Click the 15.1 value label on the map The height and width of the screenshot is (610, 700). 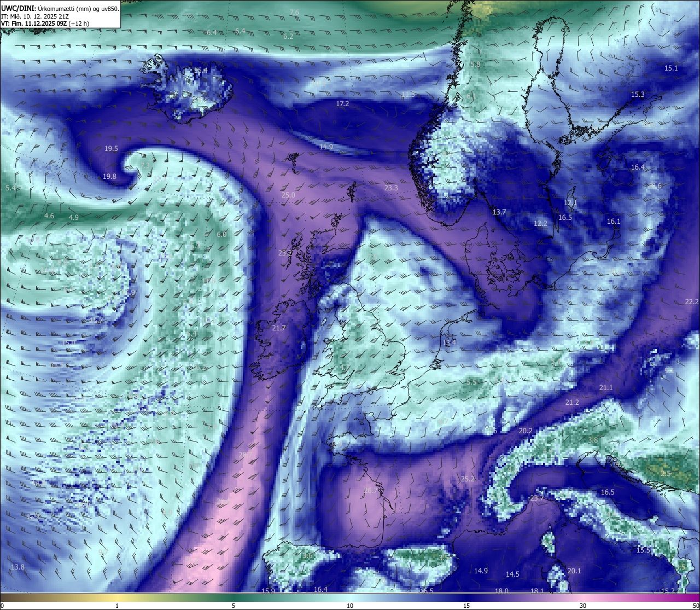(671, 68)
